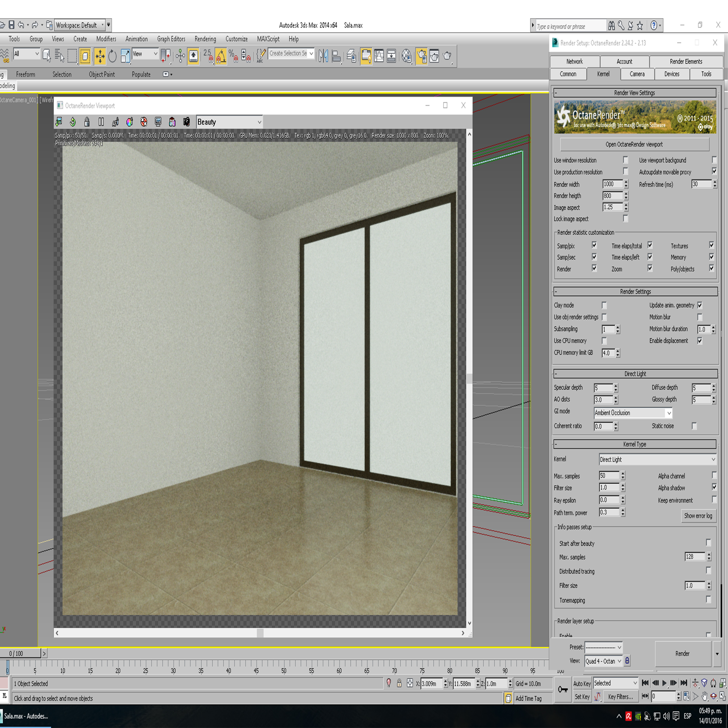
Task: Open the Beauty render pass dropdown
Action: pyautogui.click(x=229, y=122)
